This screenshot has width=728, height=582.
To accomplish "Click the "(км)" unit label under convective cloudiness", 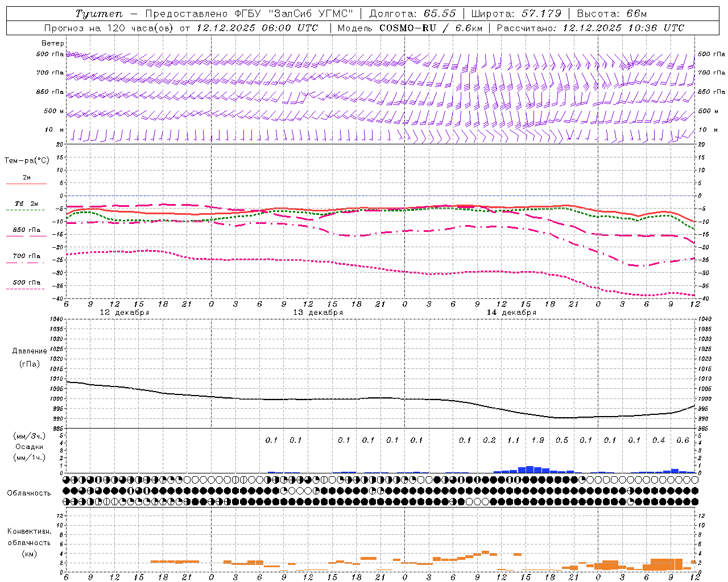I will pos(29,554).
